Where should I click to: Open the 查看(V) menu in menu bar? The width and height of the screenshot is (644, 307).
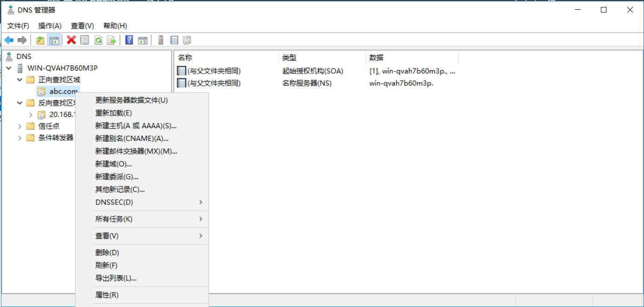click(x=83, y=26)
